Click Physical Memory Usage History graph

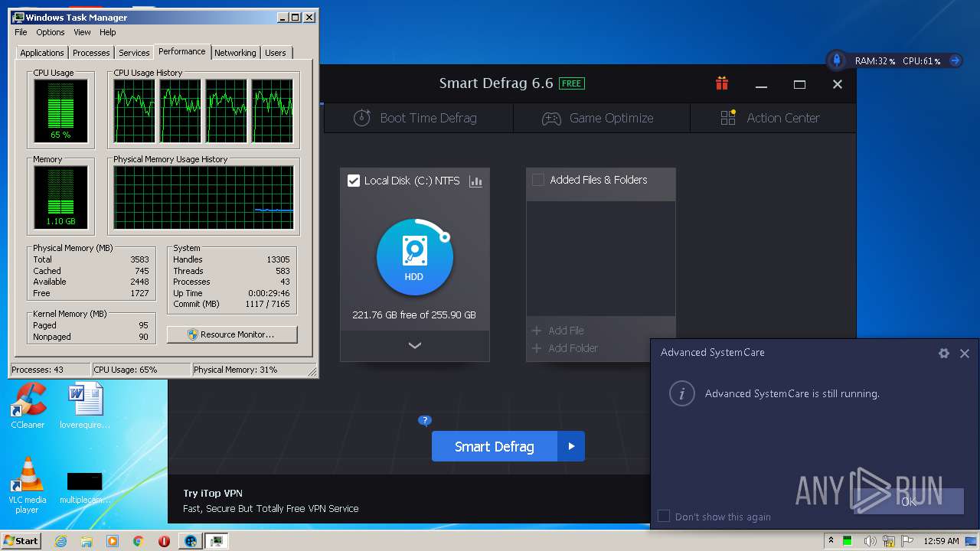click(x=204, y=197)
